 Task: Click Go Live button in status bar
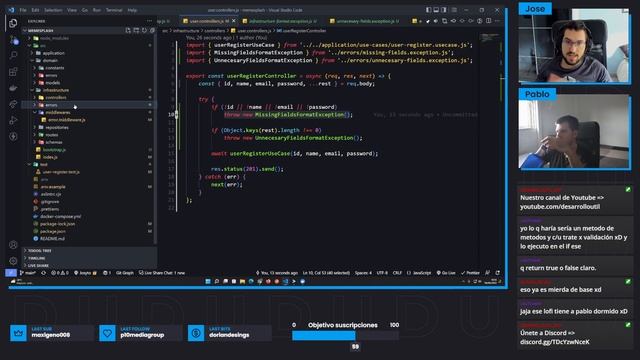[x=446, y=273]
